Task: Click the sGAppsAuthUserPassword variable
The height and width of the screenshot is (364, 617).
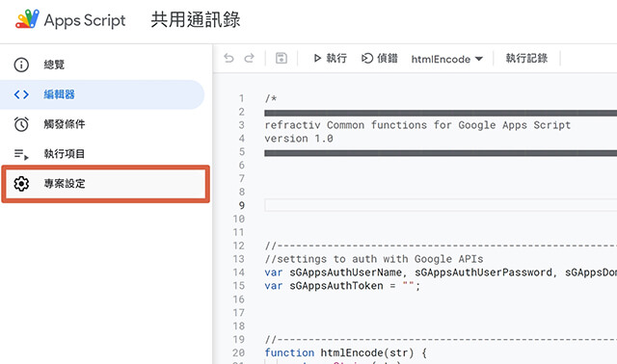Action: pyautogui.click(x=484, y=273)
